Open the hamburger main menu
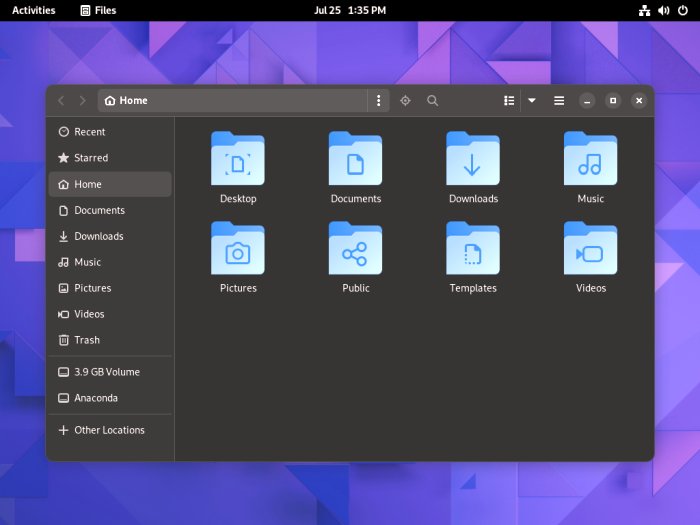This screenshot has width=700, height=525. tap(559, 100)
